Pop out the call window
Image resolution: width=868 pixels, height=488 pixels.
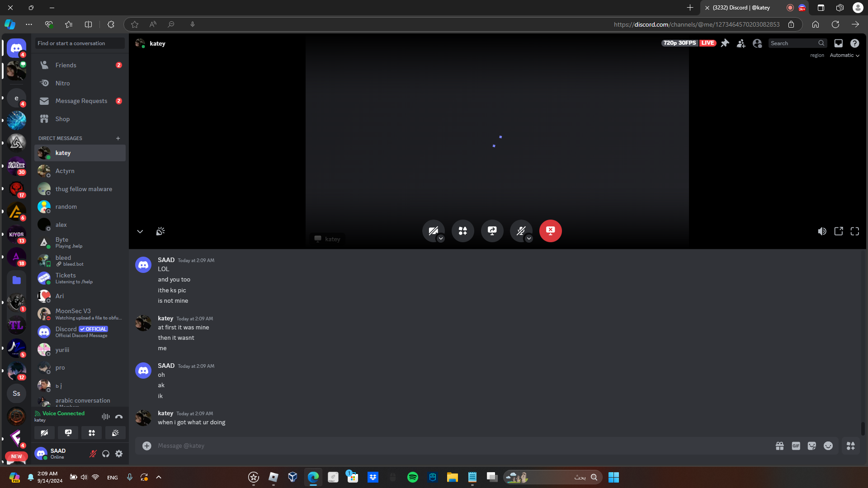coord(839,231)
